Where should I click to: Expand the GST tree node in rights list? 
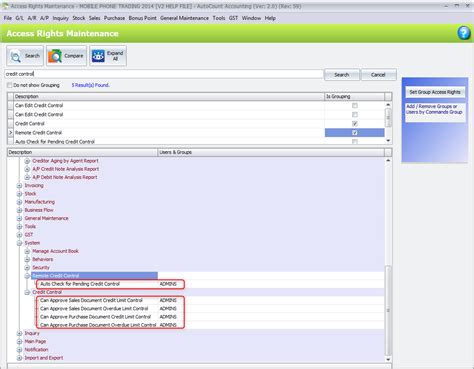[x=19, y=235]
